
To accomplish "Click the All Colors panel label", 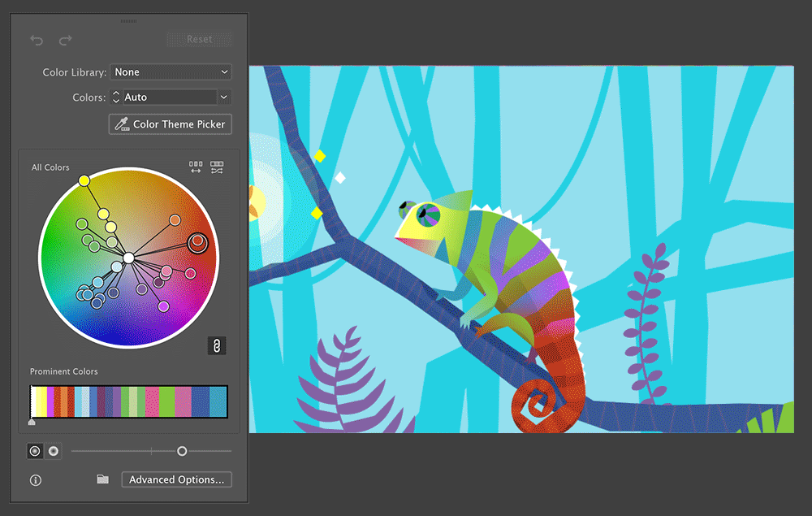I will (50, 167).
